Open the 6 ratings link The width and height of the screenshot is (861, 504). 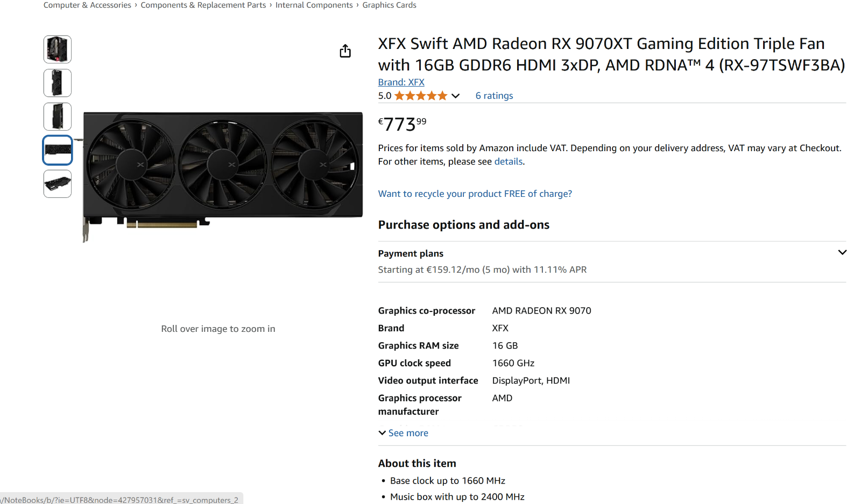click(494, 96)
